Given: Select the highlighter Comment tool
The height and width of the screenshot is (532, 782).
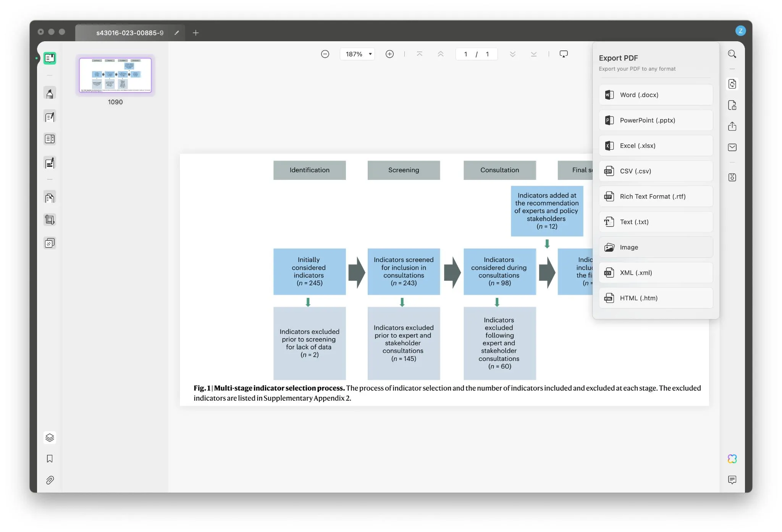Looking at the screenshot, I should (50, 94).
